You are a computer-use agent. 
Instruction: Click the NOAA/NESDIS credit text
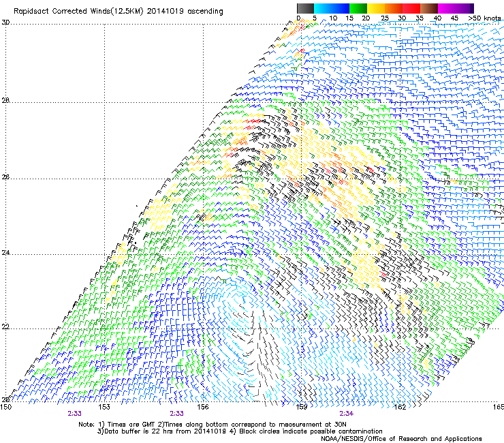(401, 439)
